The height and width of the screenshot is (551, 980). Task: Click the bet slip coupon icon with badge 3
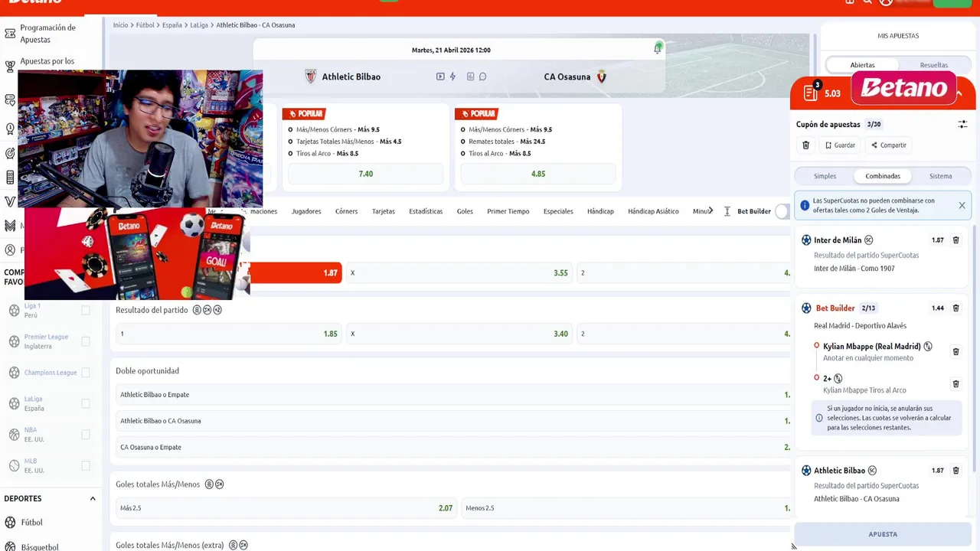pos(811,92)
